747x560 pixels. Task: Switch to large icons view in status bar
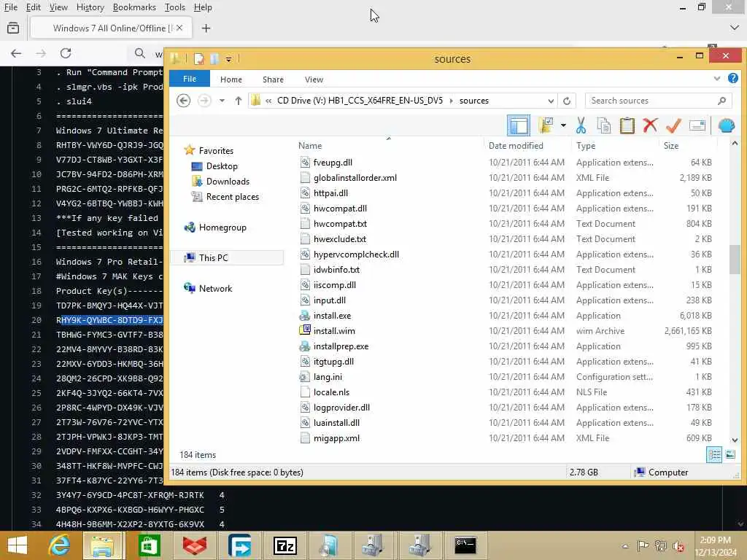[x=729, y=455]
